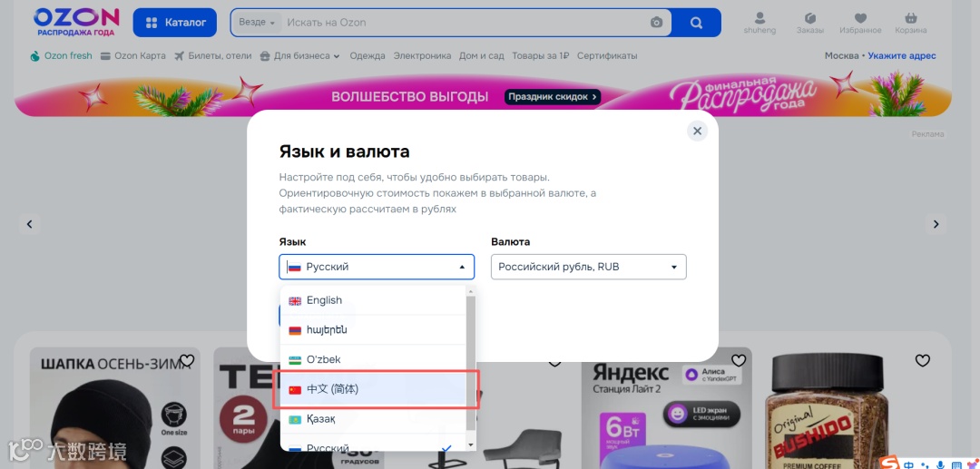This screenshot has width=980, height=469.
Task: Select the Armenian language option
Action: pos(374,329)
